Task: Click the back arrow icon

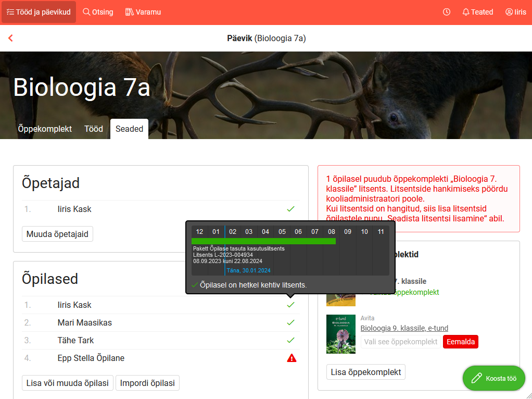Action: click(x=10, y=38)
